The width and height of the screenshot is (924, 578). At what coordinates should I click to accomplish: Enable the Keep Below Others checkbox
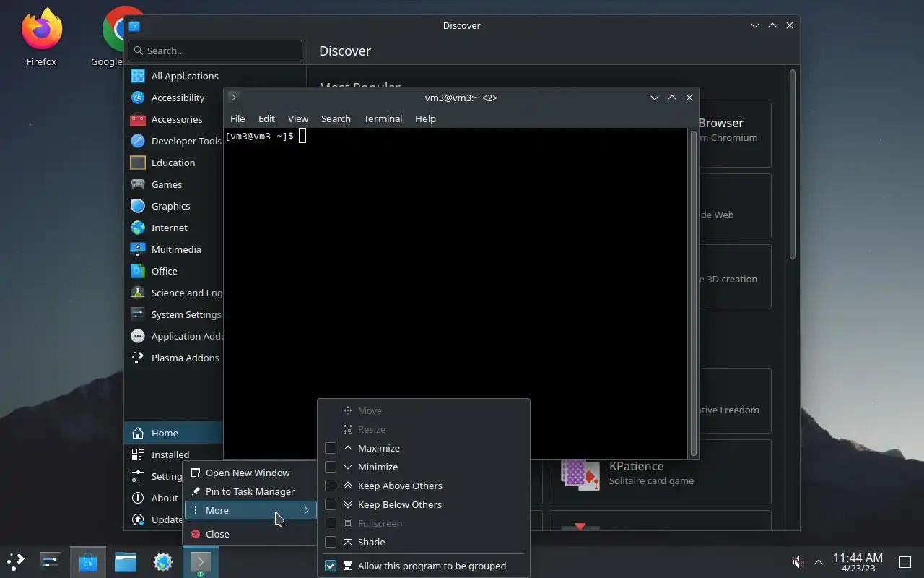click(331, 504)
